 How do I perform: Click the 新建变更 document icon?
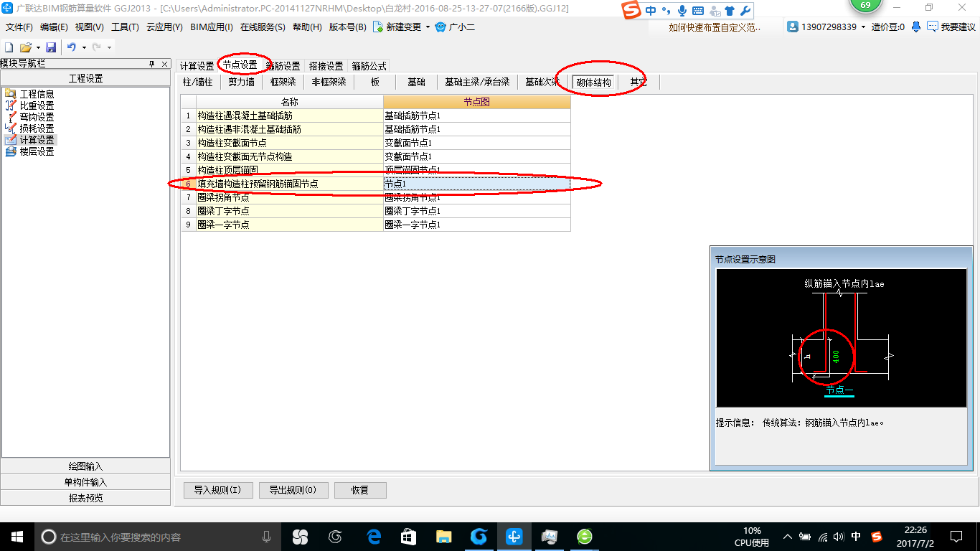click(x=377, y=27)
